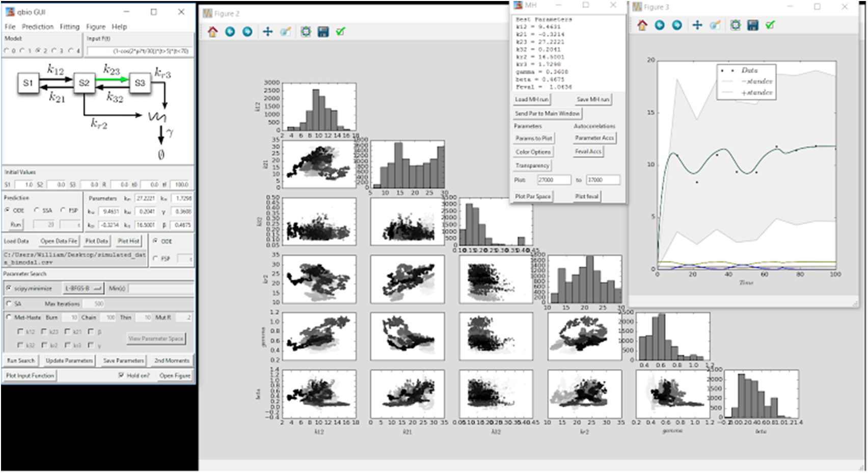Click Save MH run in MH window

point(593,99)
